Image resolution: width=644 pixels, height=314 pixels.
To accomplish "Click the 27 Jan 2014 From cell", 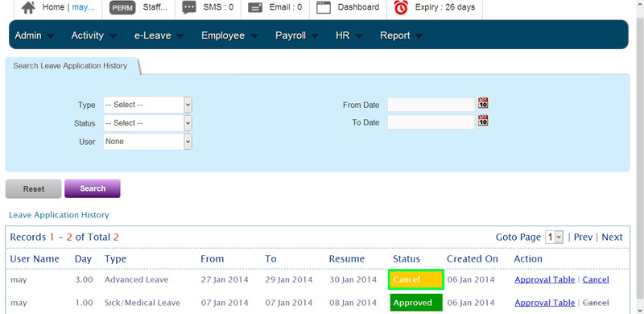I will coord(225,280).
